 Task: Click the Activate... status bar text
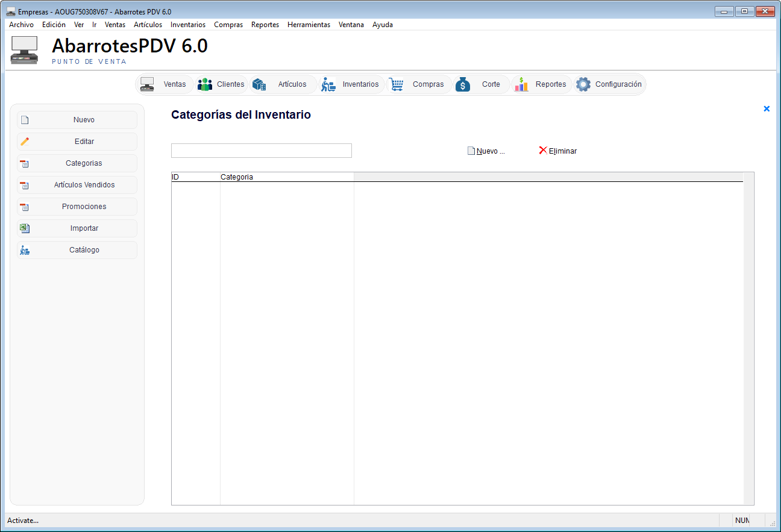coord(23,521)
